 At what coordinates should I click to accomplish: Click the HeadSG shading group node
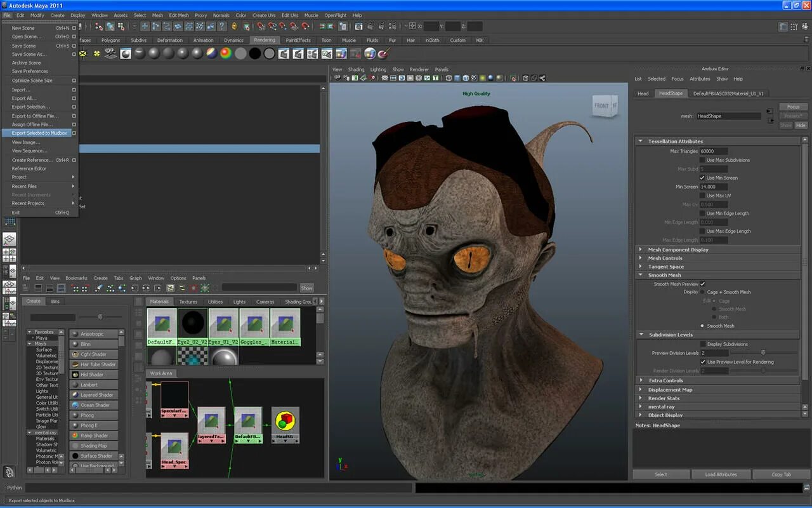285,425
